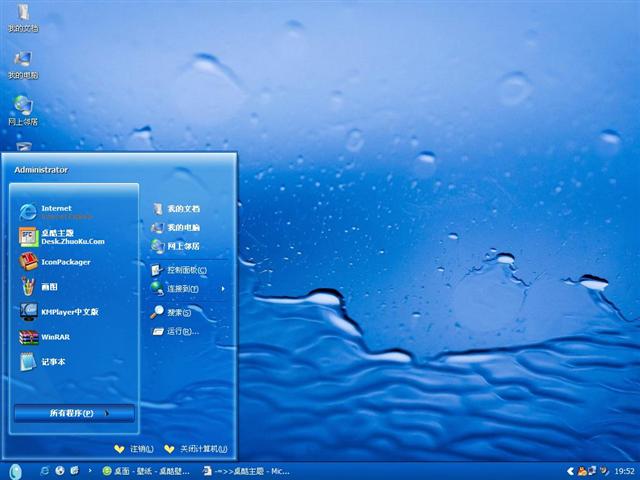Screen dimensions: 640x480
Task: Click the network connection tray icon
Action: point(591,471)
